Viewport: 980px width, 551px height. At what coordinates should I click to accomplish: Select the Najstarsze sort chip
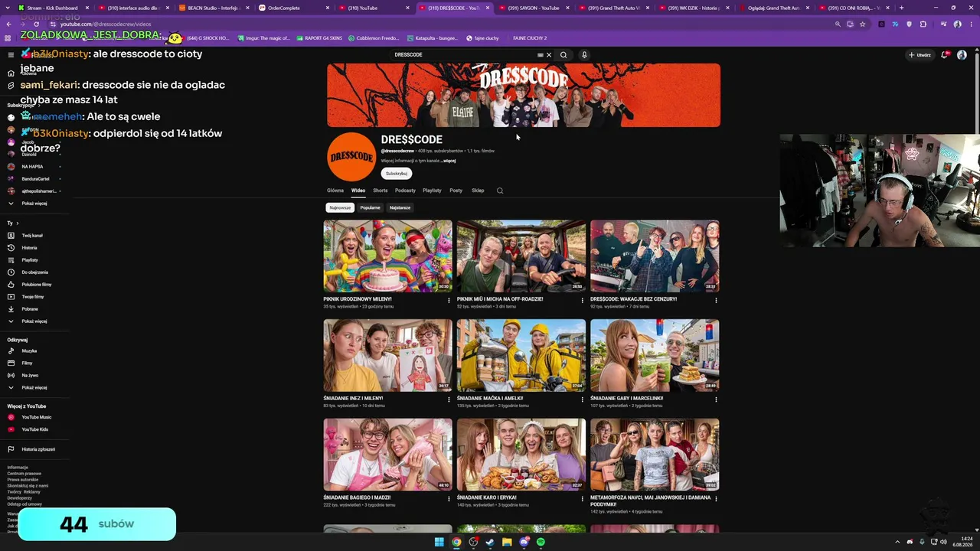[x=400, y=207]
